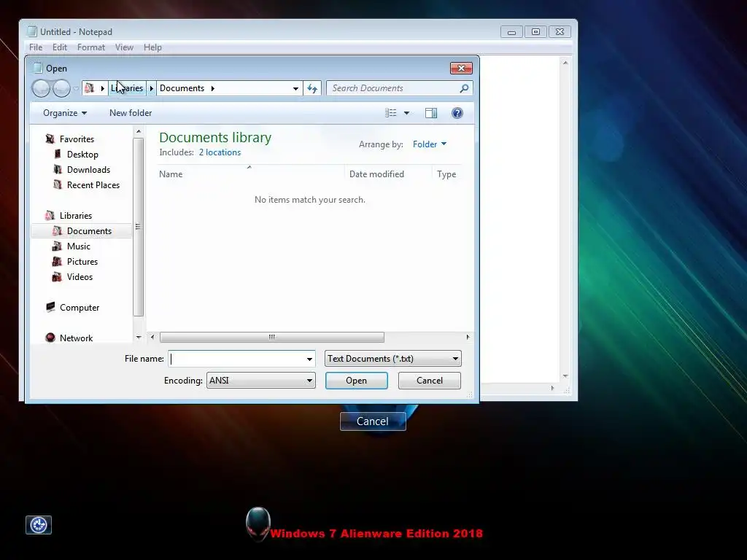Click the blue Cancel button on desktop
747x560 pixels.
[373, 421]
